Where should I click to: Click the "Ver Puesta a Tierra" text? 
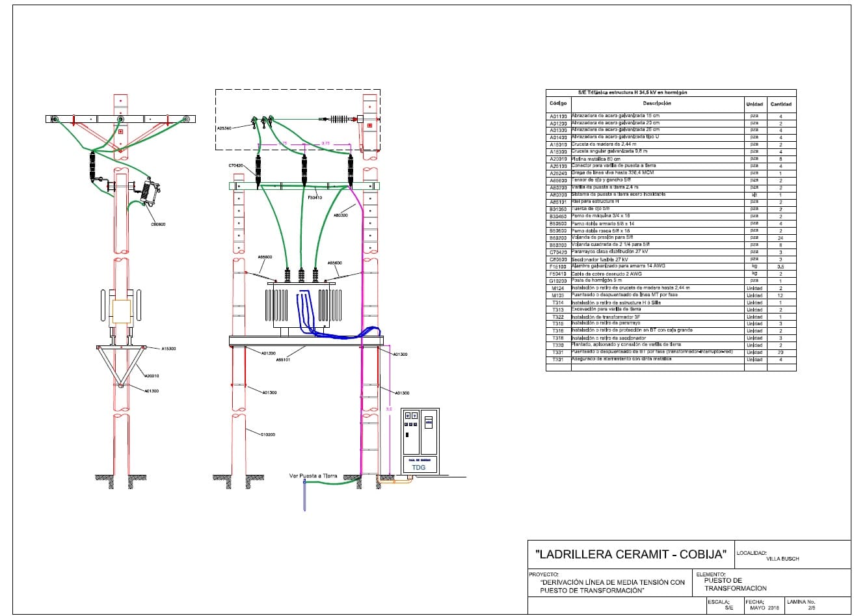(313, 476)
